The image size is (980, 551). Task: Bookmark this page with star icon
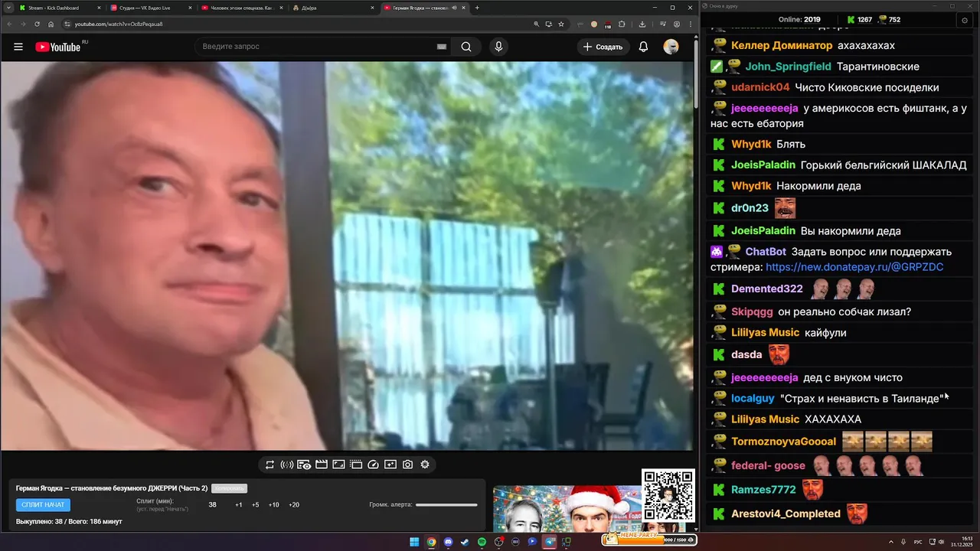click(x=561, y=24)
